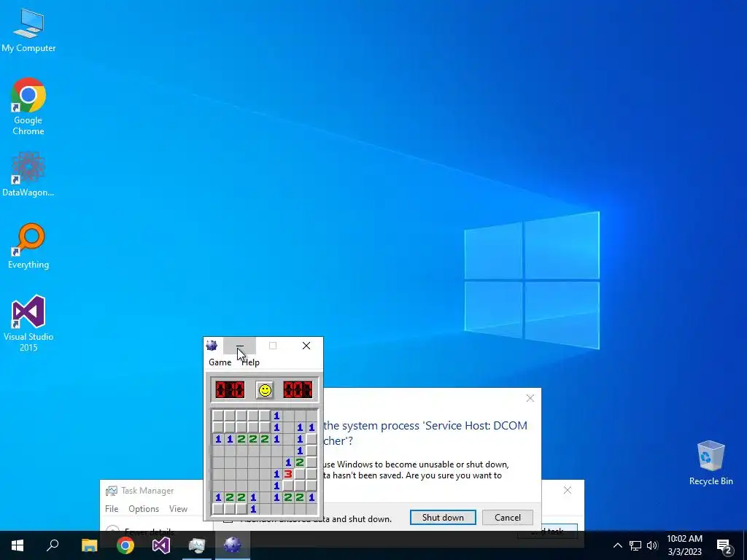Viewport: 747px width, 560px height.
Task: Open Options menu in Task Manager
Action: (x=144, y=508)
